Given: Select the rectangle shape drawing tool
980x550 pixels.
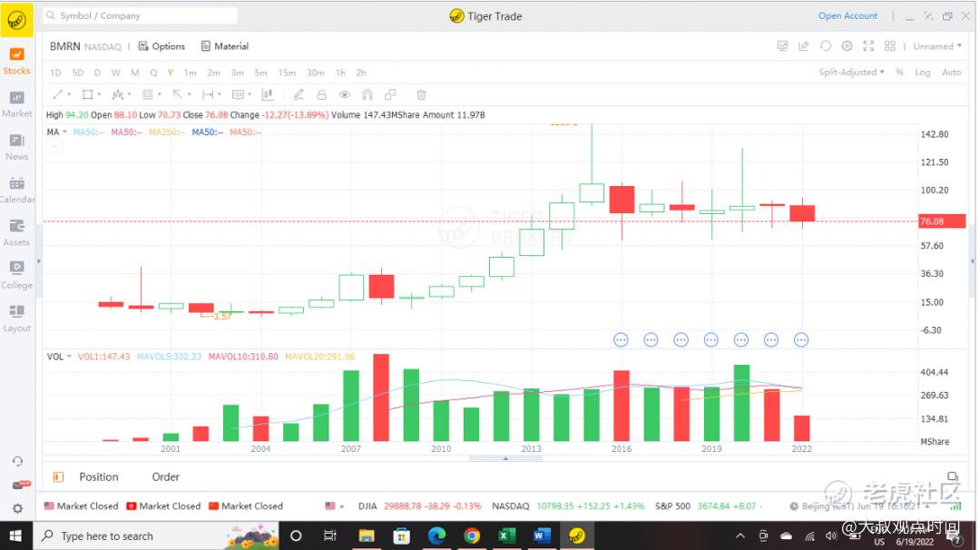Looking at the screenshot, I should [x=87, y=94].
